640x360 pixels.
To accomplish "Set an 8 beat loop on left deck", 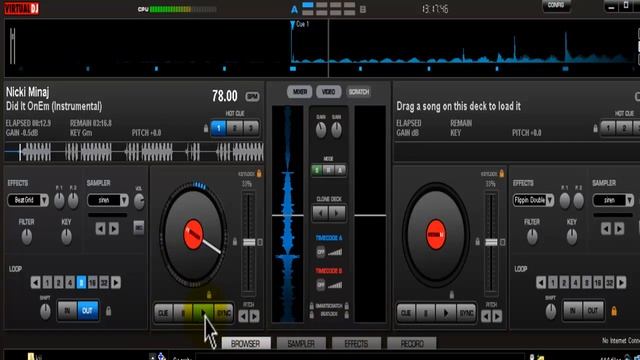I will [x=81, y=282].
